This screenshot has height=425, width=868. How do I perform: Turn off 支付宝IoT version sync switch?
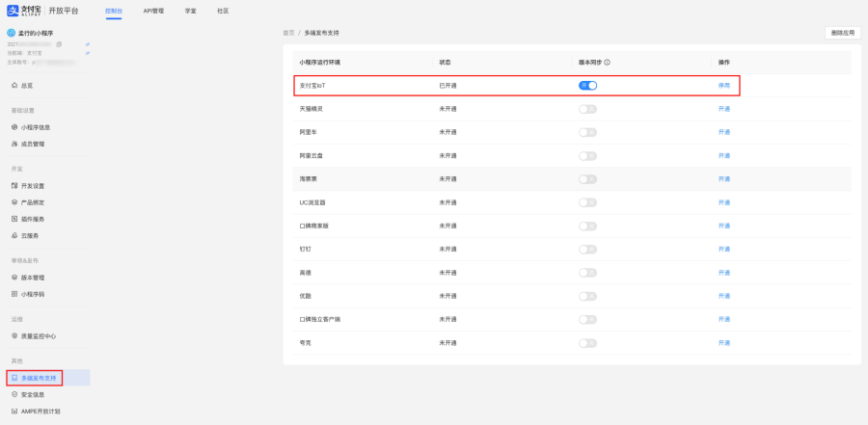click(x=588, y=86)
